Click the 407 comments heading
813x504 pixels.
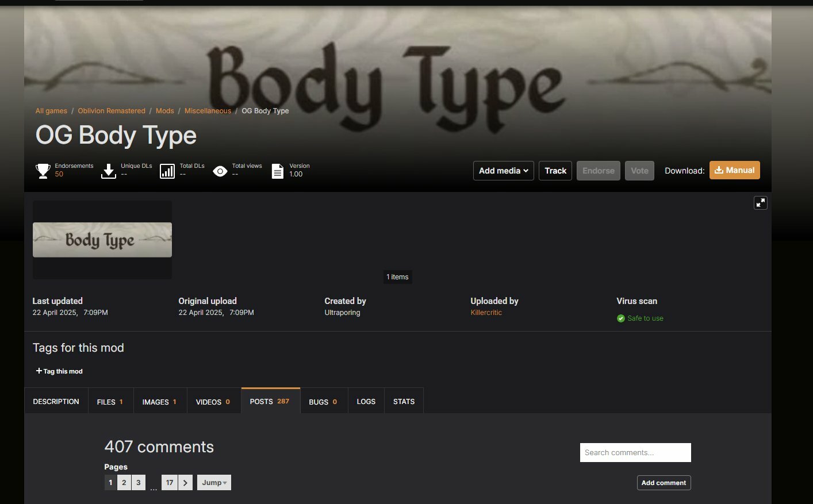point(159,447)
